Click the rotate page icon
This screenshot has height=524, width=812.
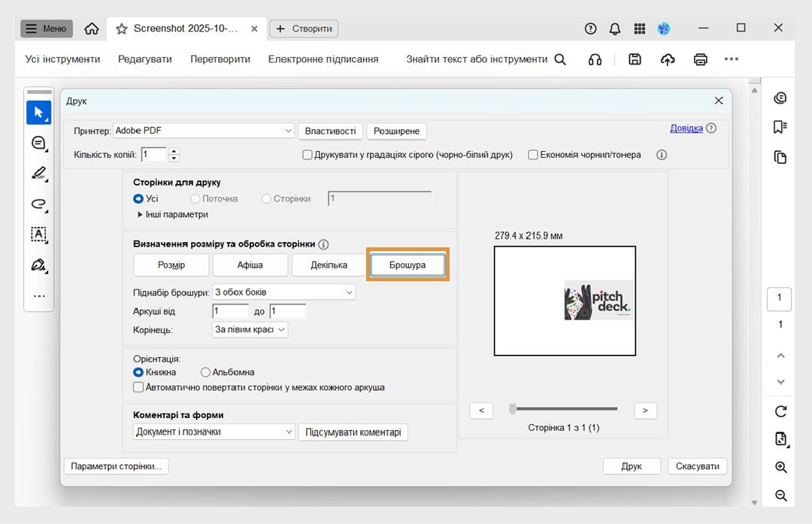click(x=781, y=411)
